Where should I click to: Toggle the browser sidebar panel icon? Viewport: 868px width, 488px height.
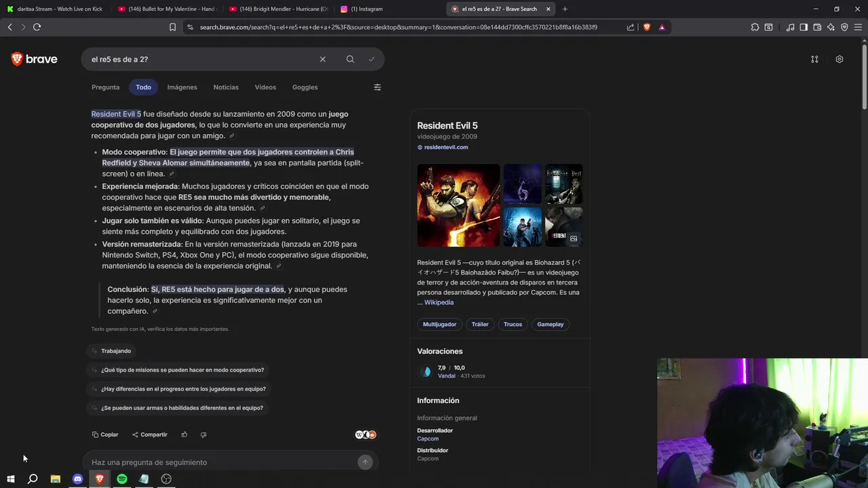tap(804, 27)
